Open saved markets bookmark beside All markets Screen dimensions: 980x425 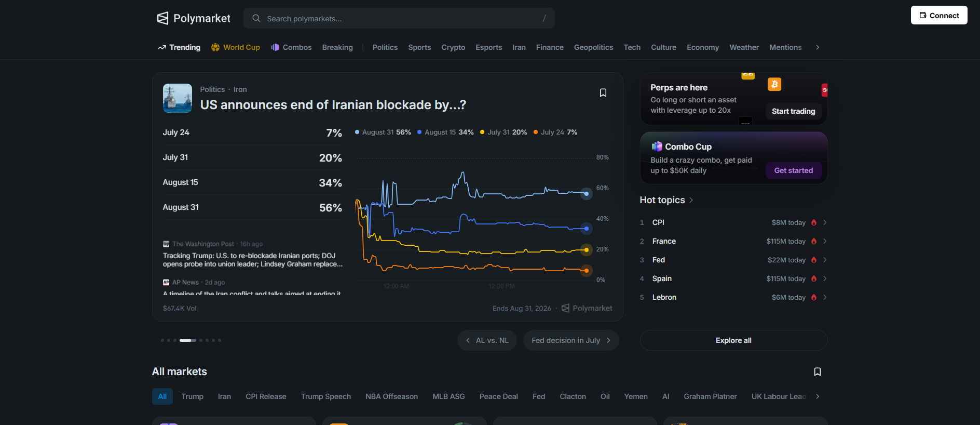(818, 371)
